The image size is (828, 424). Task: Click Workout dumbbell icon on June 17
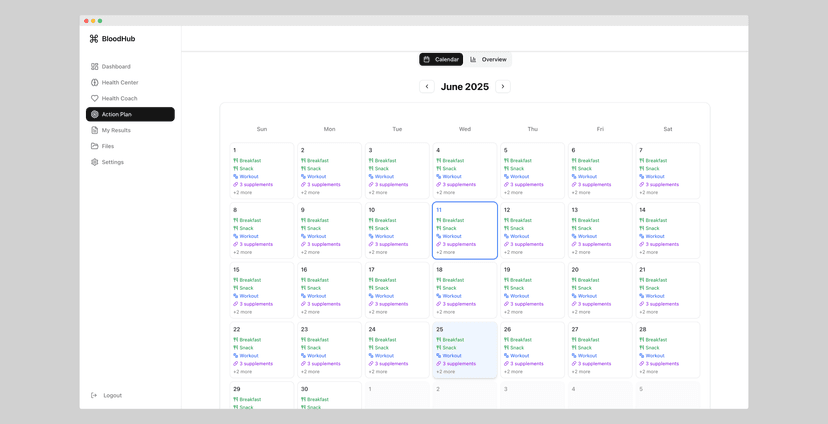(x=371, y=296)
